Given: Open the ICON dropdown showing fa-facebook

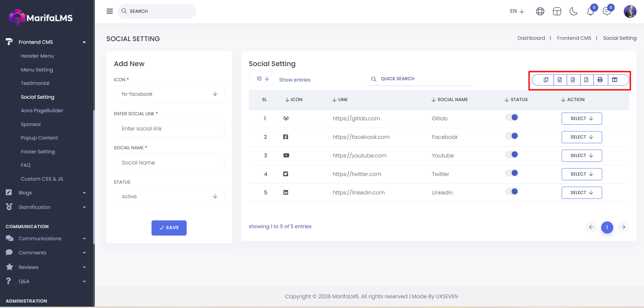Looking at the screenshot, I should click(169, 94).
